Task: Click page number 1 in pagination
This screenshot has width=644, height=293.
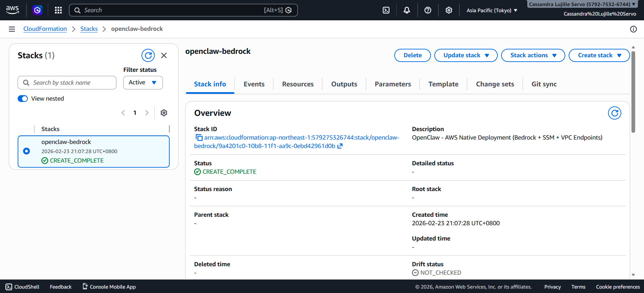Action: (x=135, y=113)
